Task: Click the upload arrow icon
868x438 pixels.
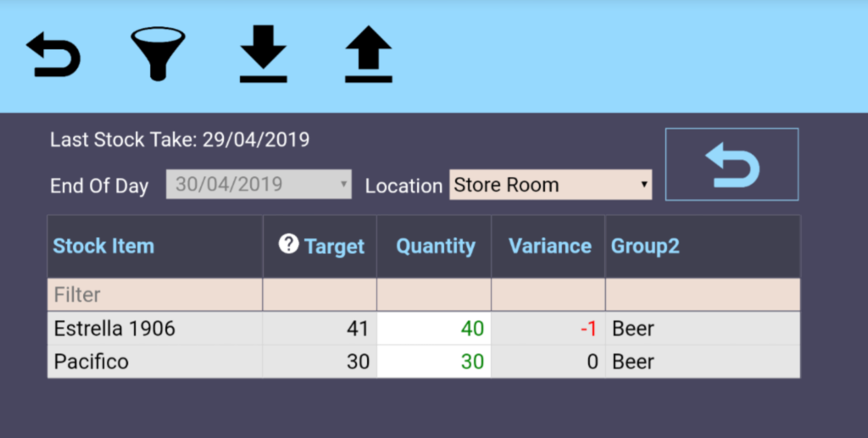Action: (369, 54)
